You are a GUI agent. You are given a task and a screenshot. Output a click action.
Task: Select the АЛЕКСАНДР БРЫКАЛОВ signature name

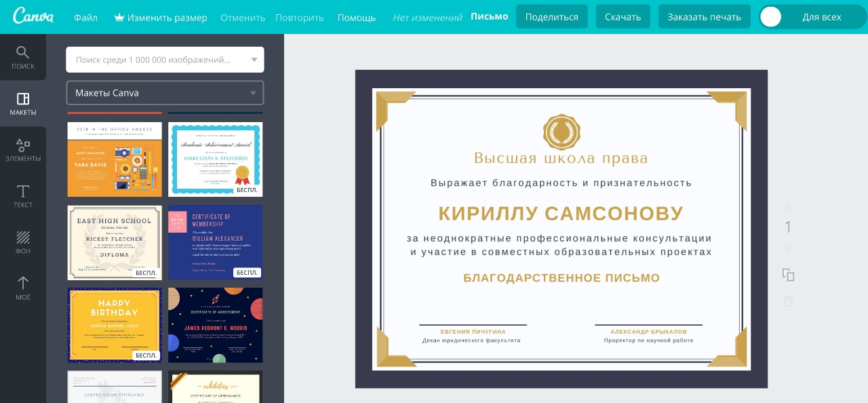coord(649,332)
